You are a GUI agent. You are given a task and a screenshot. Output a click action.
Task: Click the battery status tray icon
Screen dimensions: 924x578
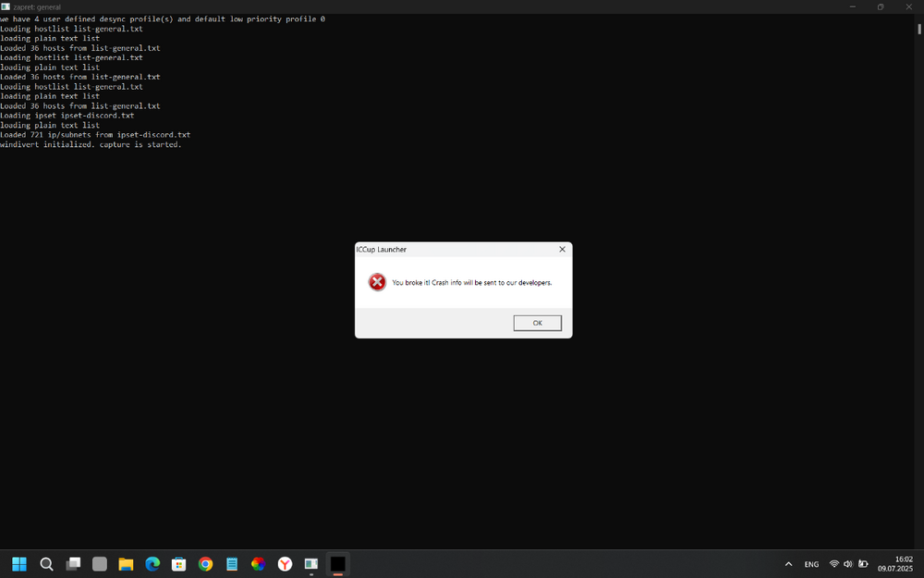[x=863, y=563]
